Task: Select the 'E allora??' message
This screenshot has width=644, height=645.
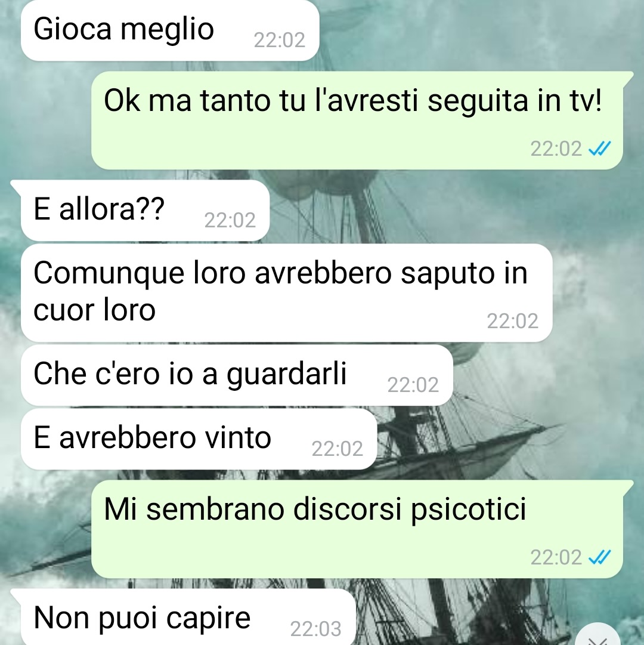Action: point(145,210)
